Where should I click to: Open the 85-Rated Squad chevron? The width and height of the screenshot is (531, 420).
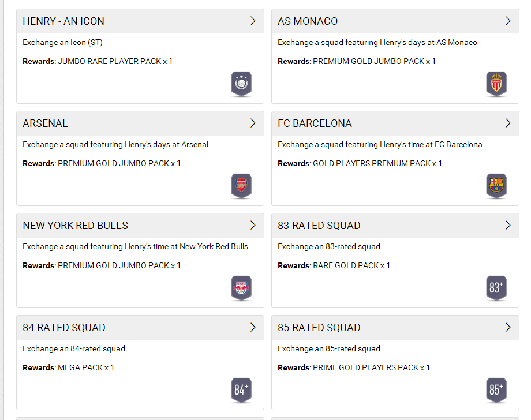coord(508,328)
